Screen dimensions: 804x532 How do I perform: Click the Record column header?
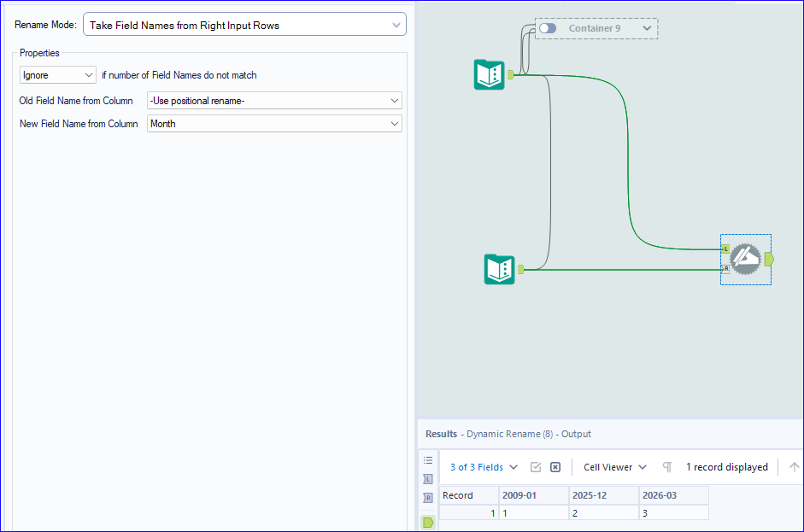coord(469,495)
